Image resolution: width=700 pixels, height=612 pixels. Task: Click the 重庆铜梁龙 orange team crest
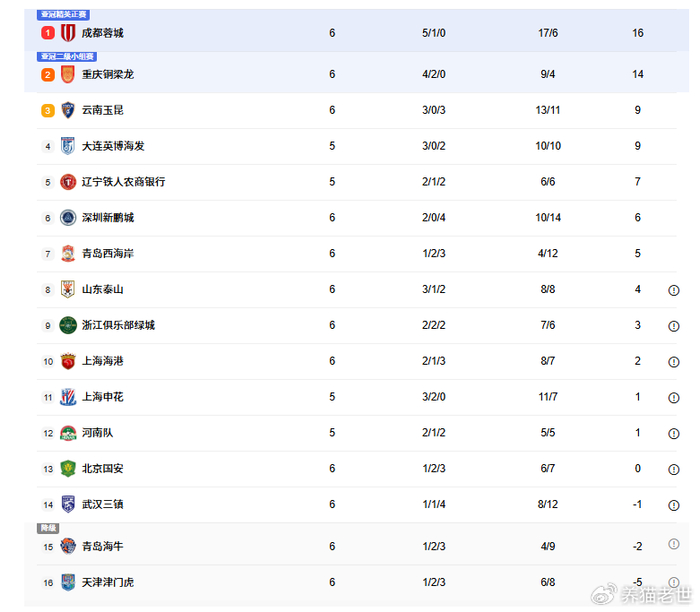pyautogui.click(x=68, y=75)
